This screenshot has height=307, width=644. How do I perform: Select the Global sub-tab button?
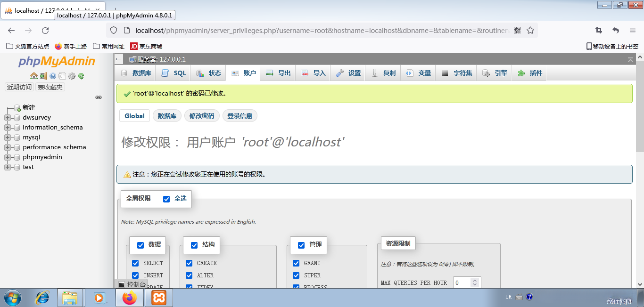point(135,116)
